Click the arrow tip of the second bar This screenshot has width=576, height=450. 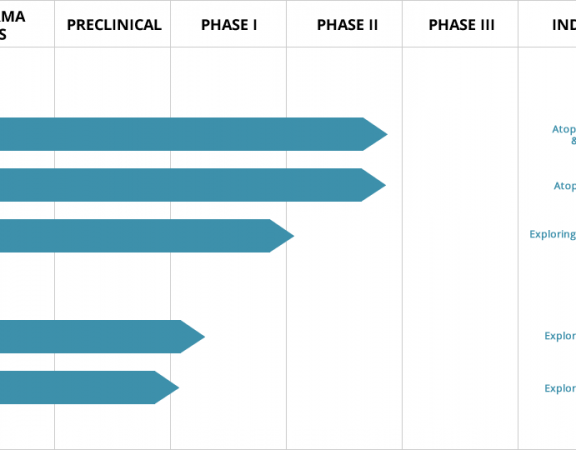374,185
